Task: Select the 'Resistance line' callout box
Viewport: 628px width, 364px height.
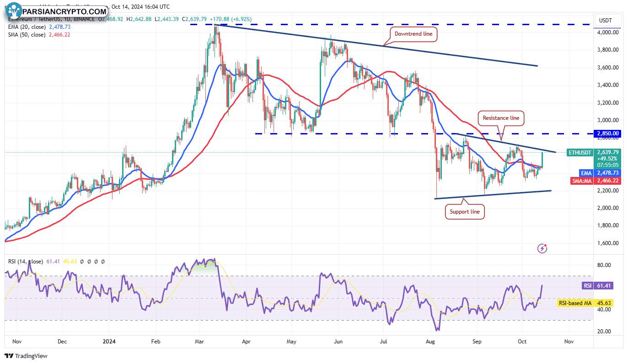Action: point(501,118)
